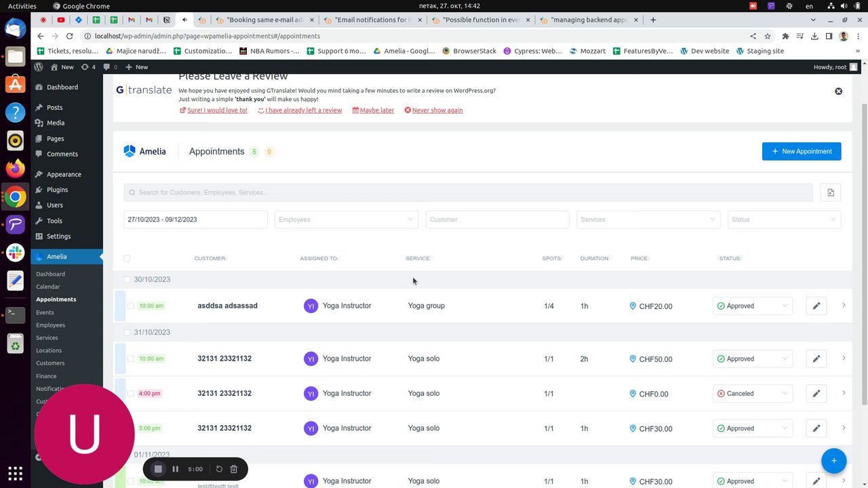This screenshot has width=868, height=488.
Task: Click the export appointments icon beside search
Action: coord(831,192)
